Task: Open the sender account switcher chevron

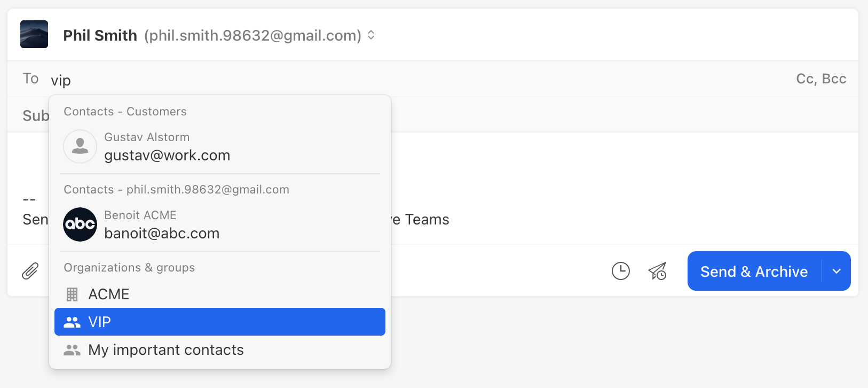Action: click(x=370, y=35)
